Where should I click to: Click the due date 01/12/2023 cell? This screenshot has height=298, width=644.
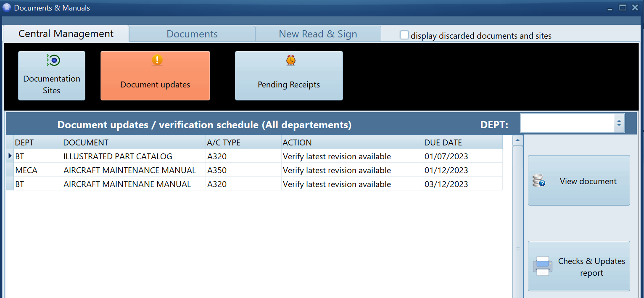(463, 170)
